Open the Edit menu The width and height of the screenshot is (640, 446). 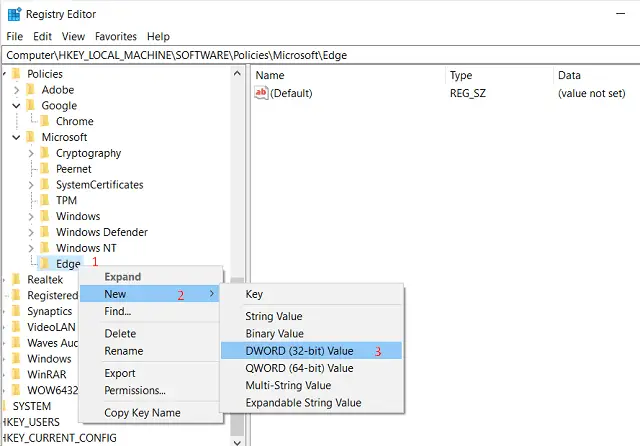(x=42, y=36)
